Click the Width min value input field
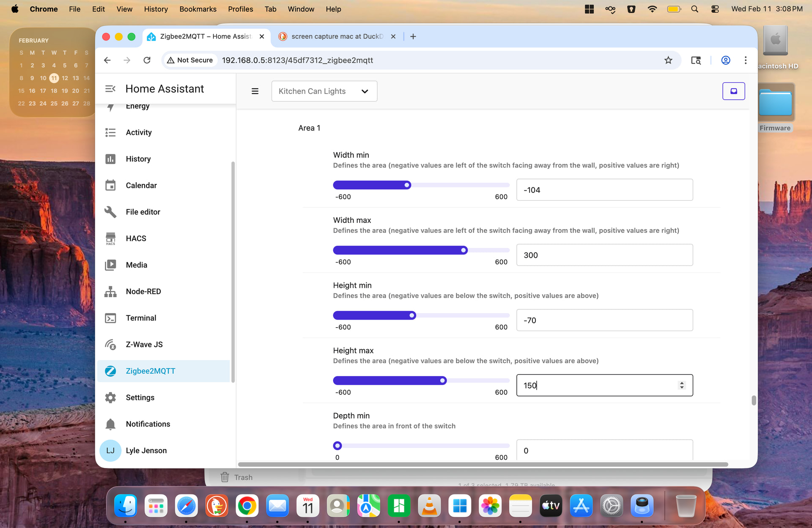The width and height of the screenshot is (812, 528). (604, 190)
